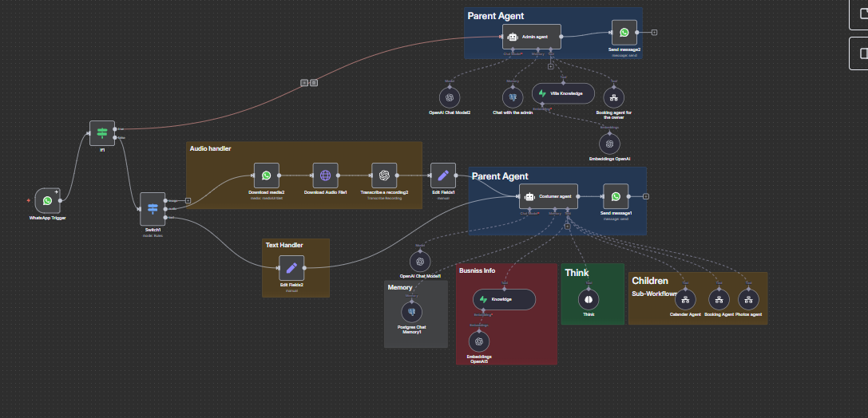
Task: Click the plus after Send message1 output
Action: point(645,196)
